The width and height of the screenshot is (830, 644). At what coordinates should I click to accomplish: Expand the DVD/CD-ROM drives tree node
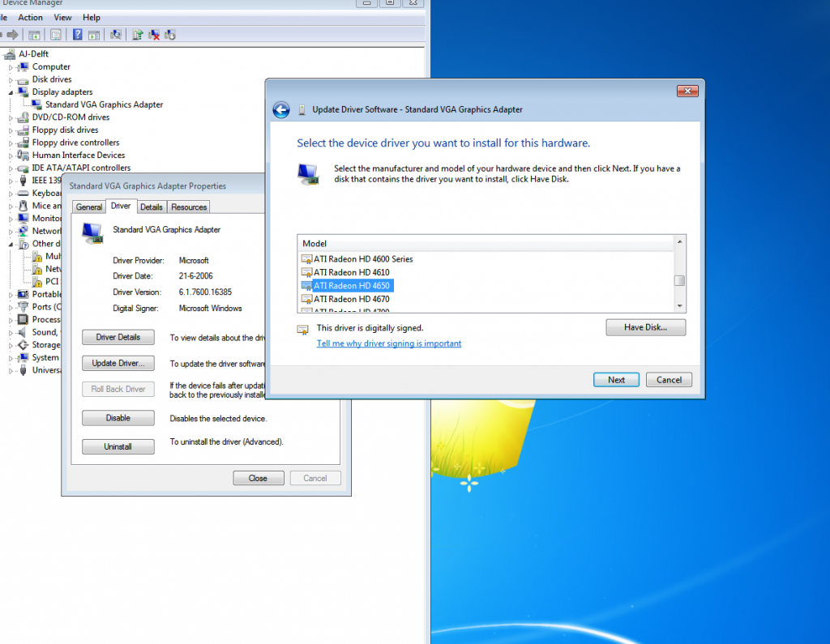pyautogui.click(x=10, y=118)
